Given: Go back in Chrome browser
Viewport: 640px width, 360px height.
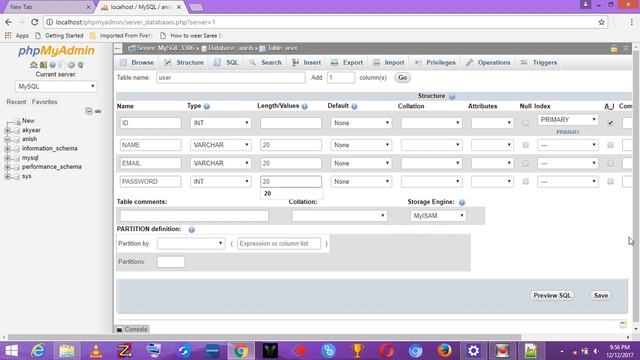Looking at the screenshot, I should coord(9,22).
